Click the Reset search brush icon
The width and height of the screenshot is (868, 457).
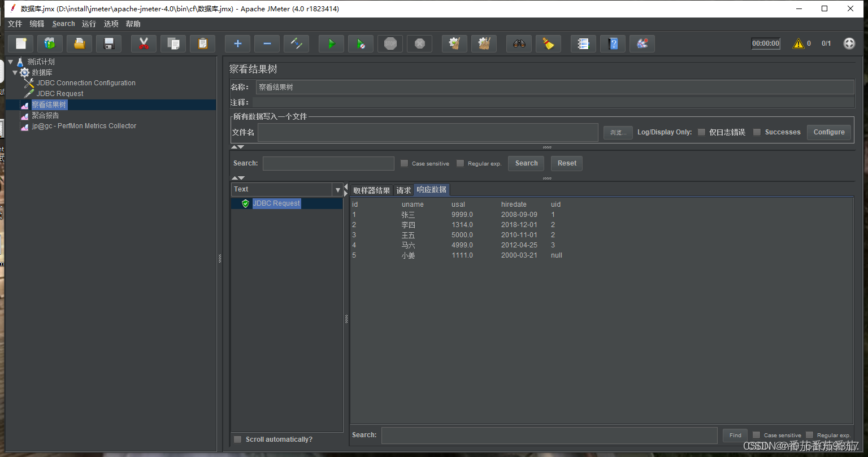(x=549, y=43)
